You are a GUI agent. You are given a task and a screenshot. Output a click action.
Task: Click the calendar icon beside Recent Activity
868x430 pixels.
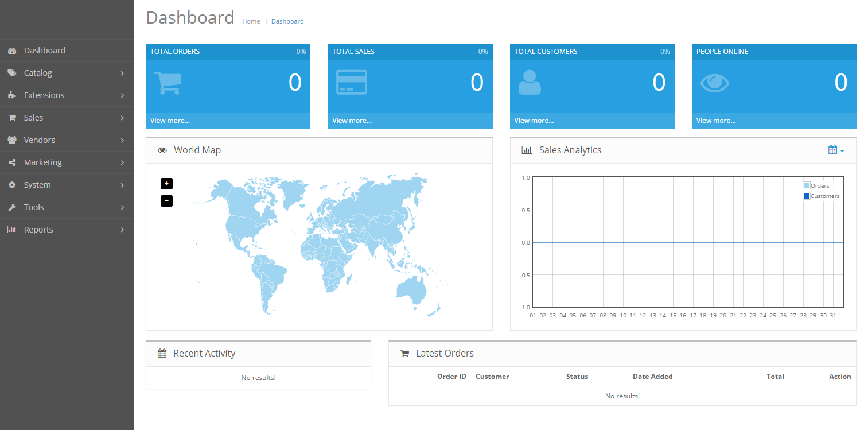coord(162,352)
